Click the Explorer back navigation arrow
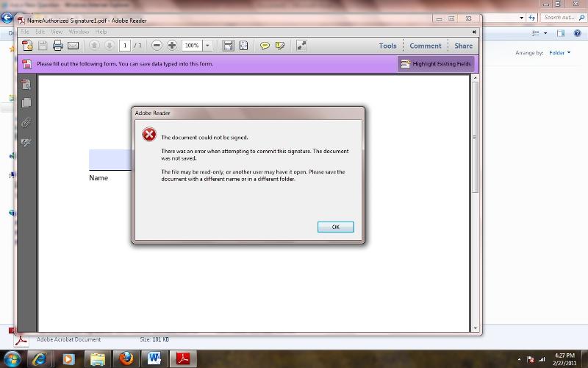Viewport: 588px width, 368px height. click(x=7, y=18)
